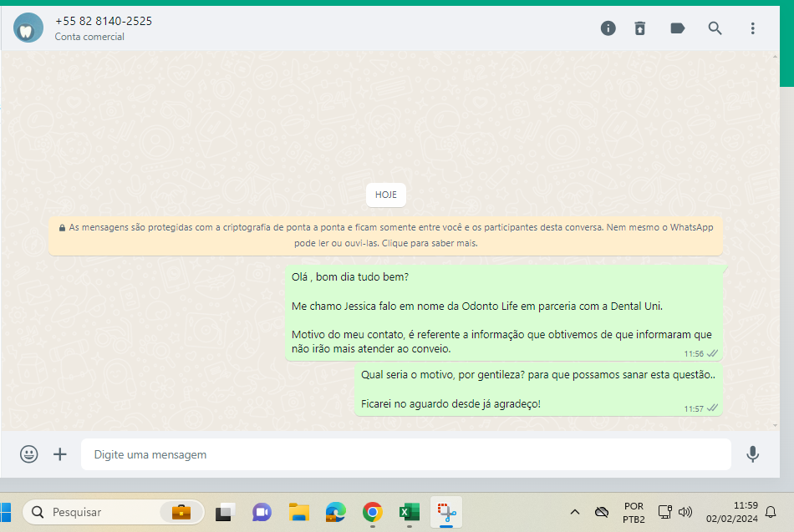Click the HOJE date chip
This screenshot has width=794, height=532.
pos(386,195)
